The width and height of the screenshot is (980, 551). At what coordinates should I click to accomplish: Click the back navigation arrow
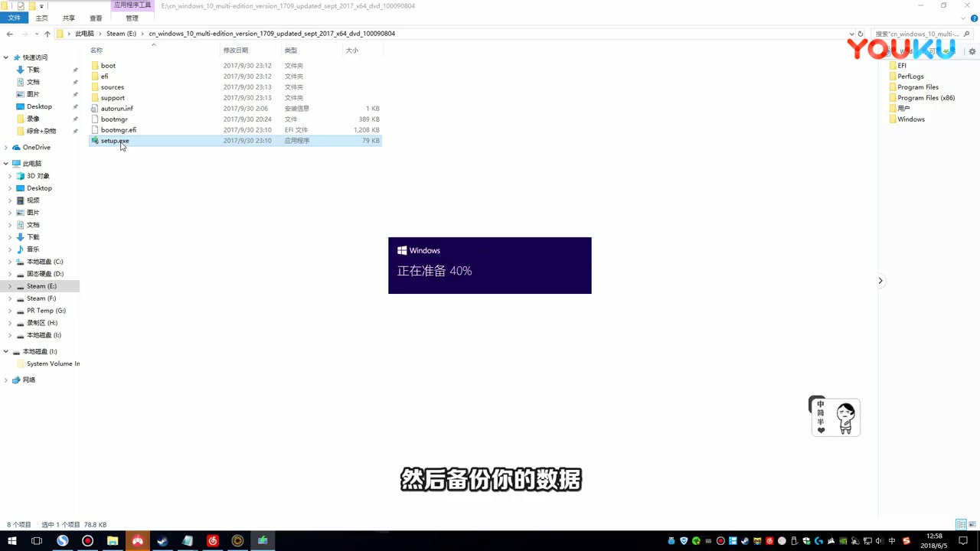tap(9, 34)
